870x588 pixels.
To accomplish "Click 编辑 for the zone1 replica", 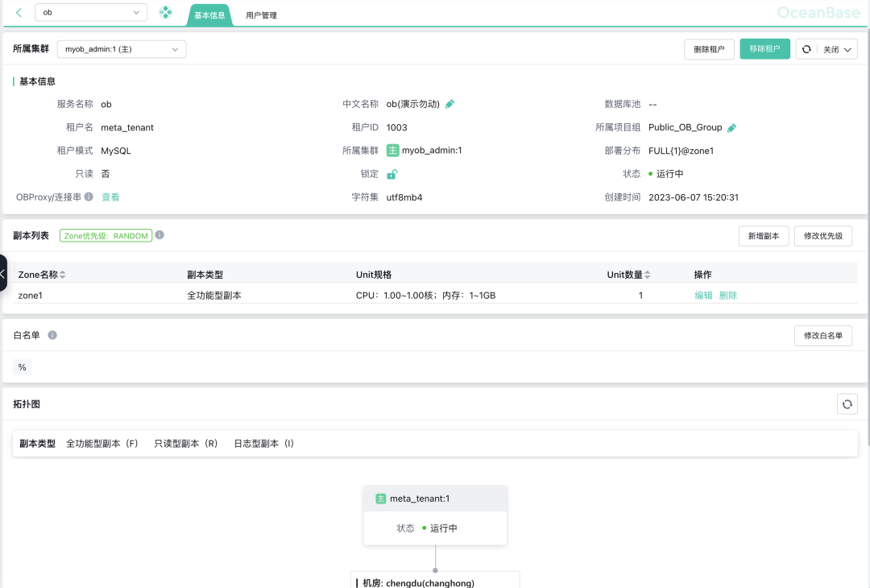I will click(x=703, y=295).
